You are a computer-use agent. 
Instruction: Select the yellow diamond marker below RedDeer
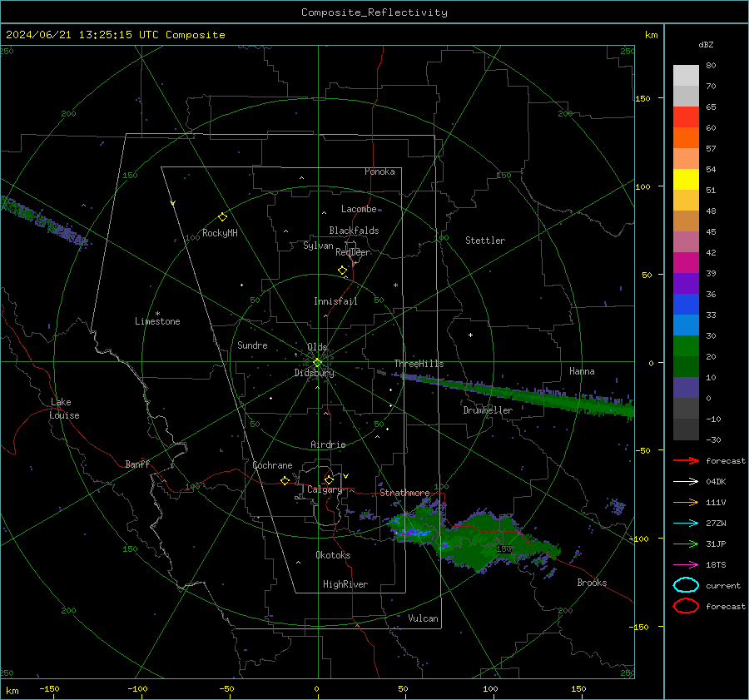point(342,271)
